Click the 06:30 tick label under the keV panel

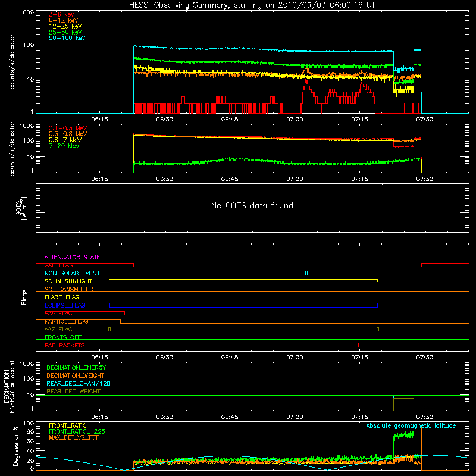tap(165, 120)
